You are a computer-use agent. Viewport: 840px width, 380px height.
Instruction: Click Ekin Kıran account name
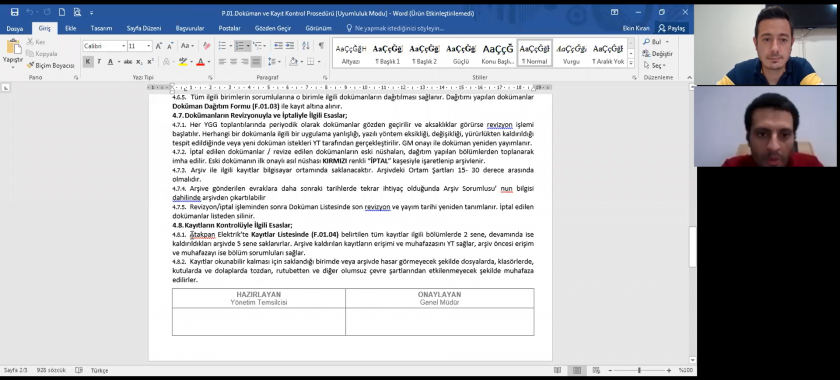coord(636,28)
